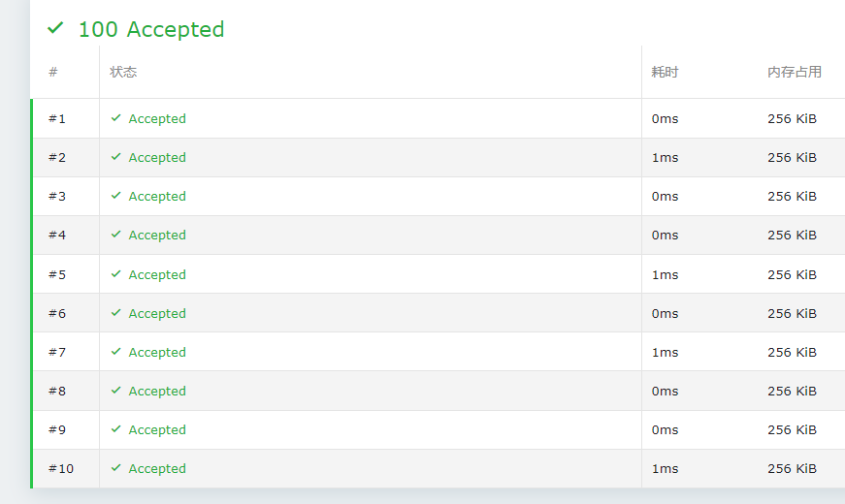
Task: Click 256 KiB memory value in row #1
Action: pos(792,118)
